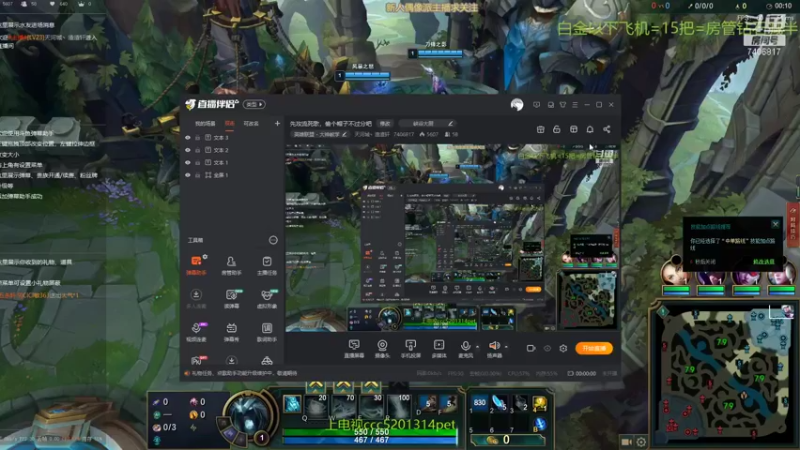Switch to the first scene tab 我的场景
Screen dimensions: 800x450
(205, 123)
